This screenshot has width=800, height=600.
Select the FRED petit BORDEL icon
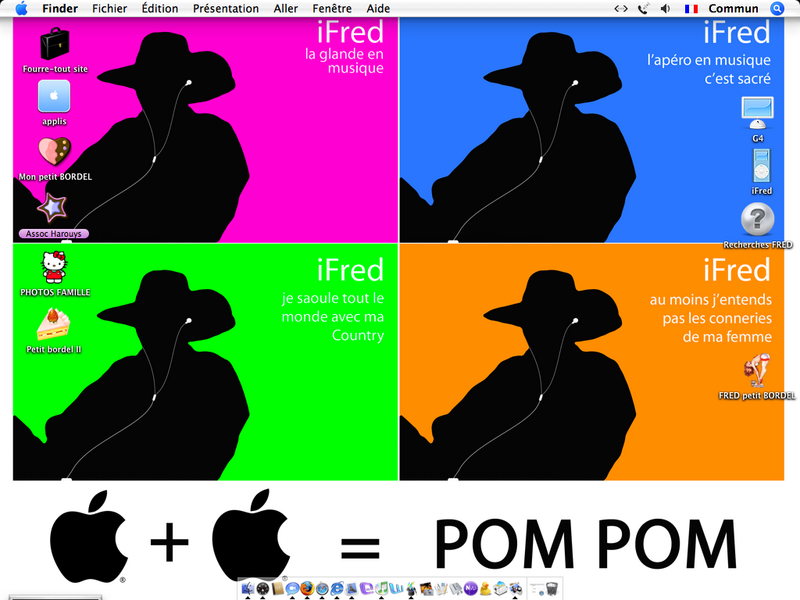pyautogui.click(x=757, y=370)
